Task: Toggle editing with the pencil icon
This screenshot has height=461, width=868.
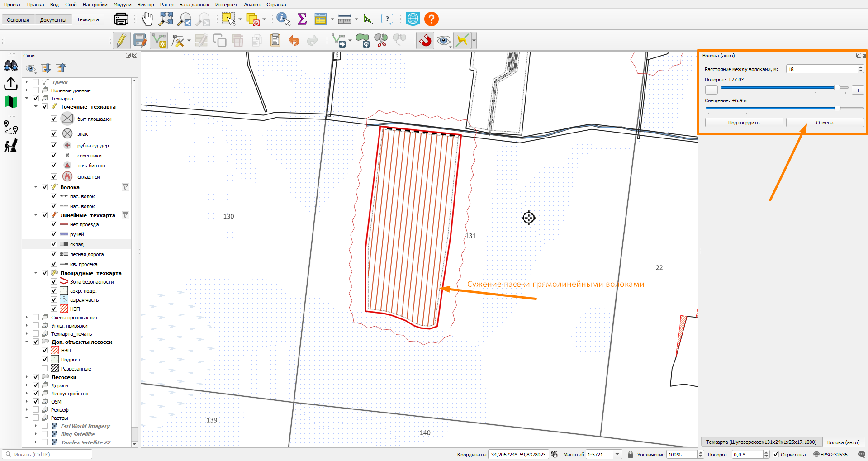Action: tap(121, 41)
